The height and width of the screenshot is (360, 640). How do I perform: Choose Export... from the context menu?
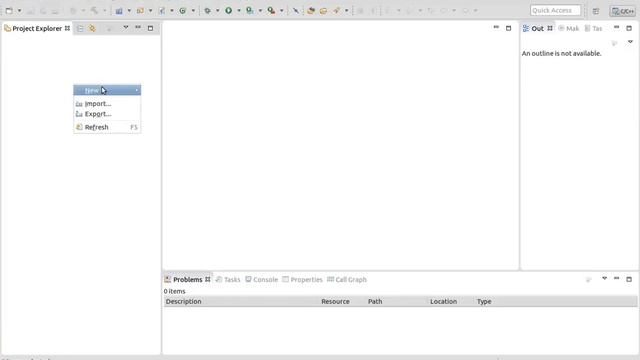tap(107, 114)
